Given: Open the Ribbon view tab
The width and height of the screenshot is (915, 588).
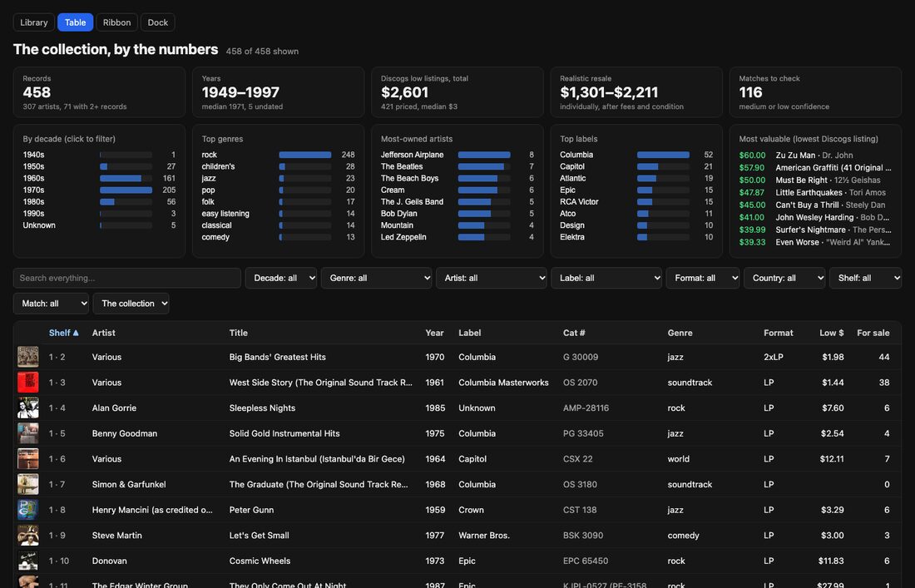Looking at the screenshot, I should (116, 22).
